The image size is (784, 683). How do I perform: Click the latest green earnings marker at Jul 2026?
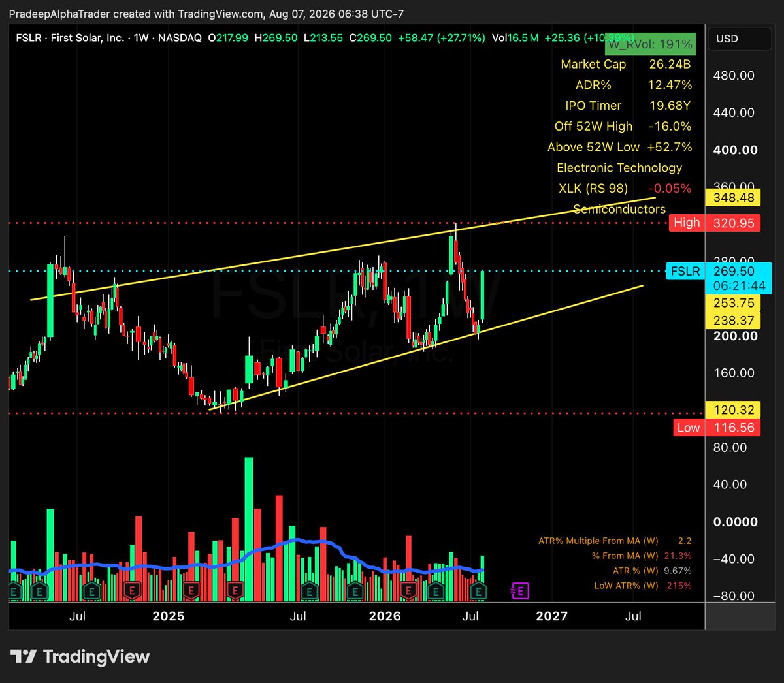click(x=478, y=592)
